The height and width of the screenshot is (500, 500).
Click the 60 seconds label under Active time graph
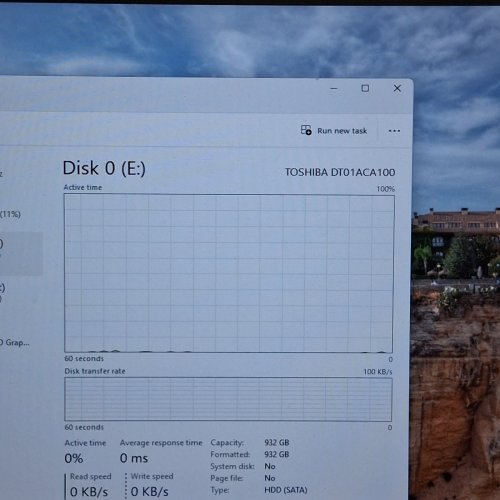84,359
